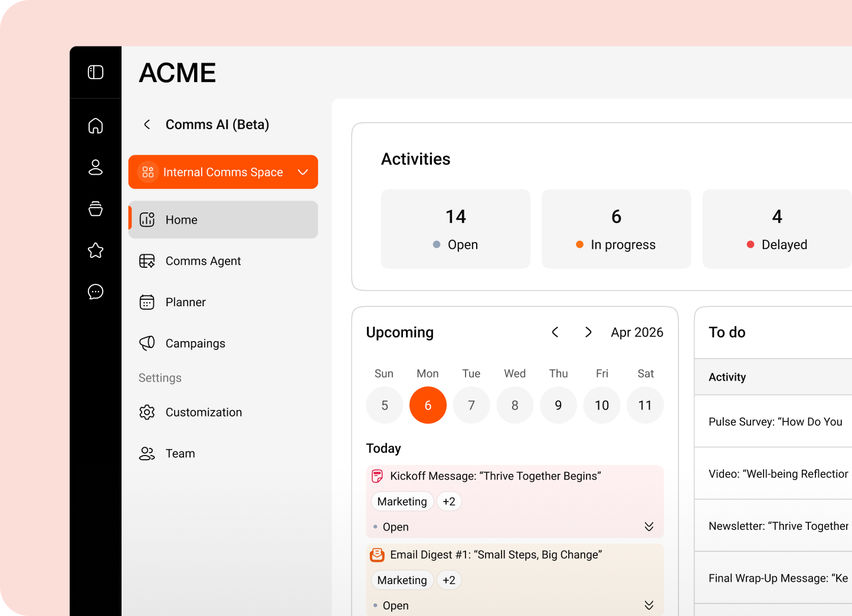Expand the Kickoff Message activity details
This screenshot has height=616, width=852.
point(648,527)
